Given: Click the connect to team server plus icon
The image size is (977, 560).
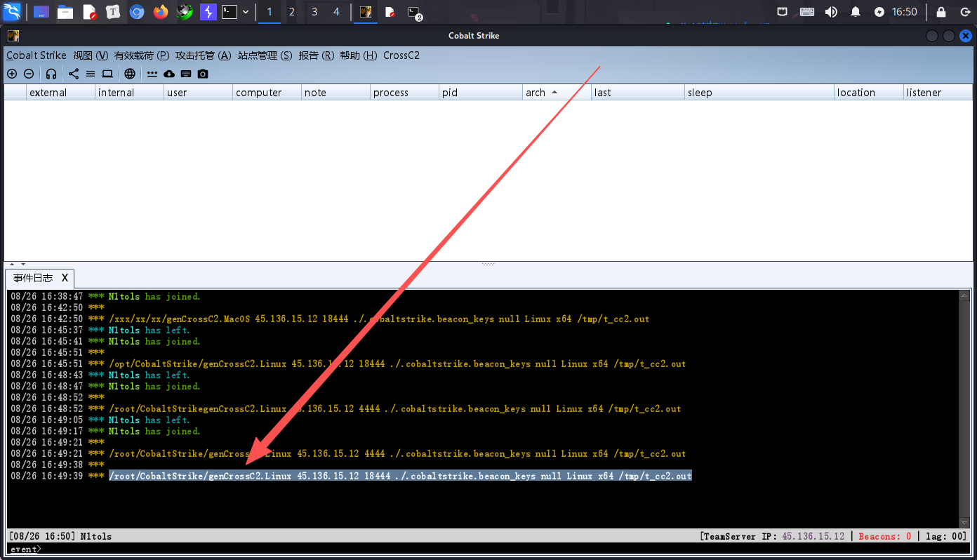Looking at the screenshot, I should [x=12, y=74].
